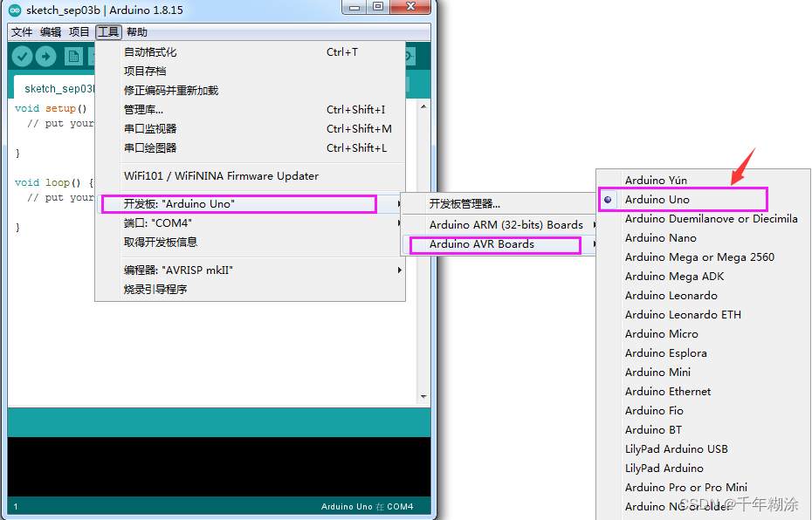
Task: Open the 文件 menu
Action: (22, 32)
